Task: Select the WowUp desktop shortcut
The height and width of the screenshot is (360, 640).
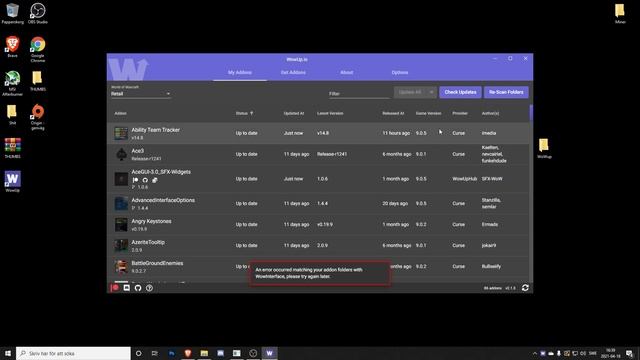Action: [12, 182]
